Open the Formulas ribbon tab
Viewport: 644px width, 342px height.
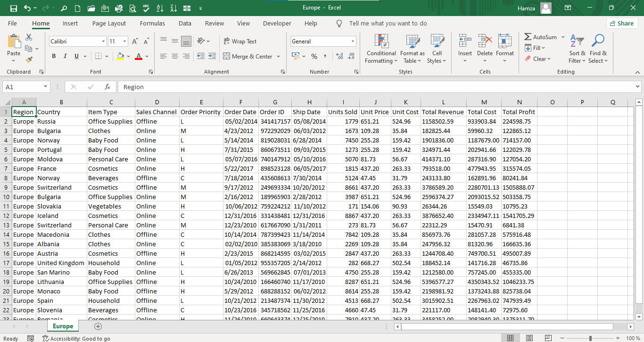pyautogui.click(x=152, y=23)
